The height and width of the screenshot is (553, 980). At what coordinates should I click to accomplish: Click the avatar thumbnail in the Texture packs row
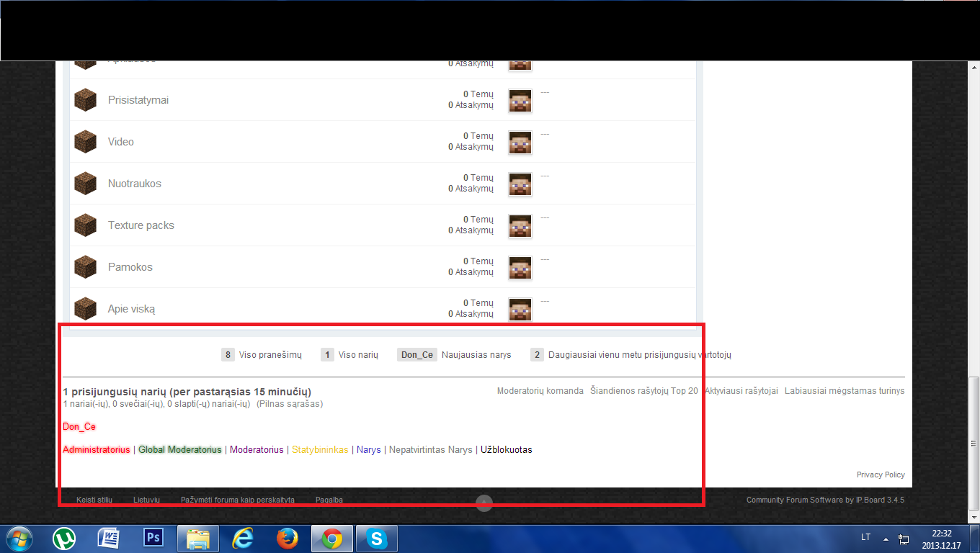[x=520, y=226]
